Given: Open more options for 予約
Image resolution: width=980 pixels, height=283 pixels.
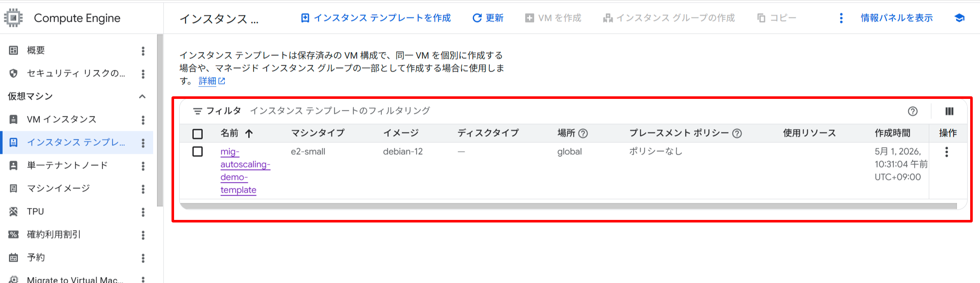Looking at the screenshot, I should point(143,258).
